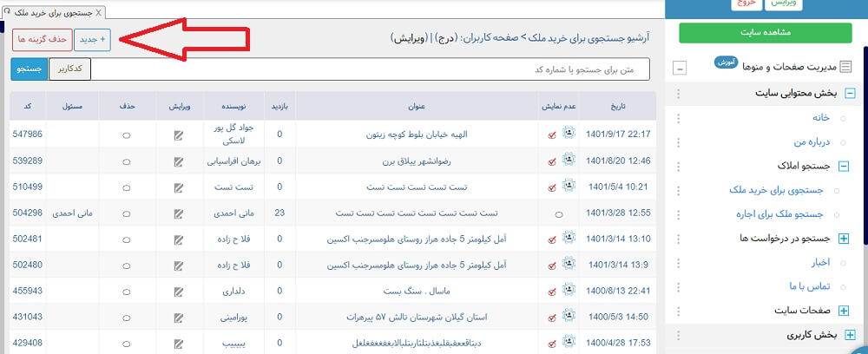Click the edit icon for row 547986
Image resolution: width=868 pixels, height=354 pixels.
pyautogui.click(x=179, y=135)
